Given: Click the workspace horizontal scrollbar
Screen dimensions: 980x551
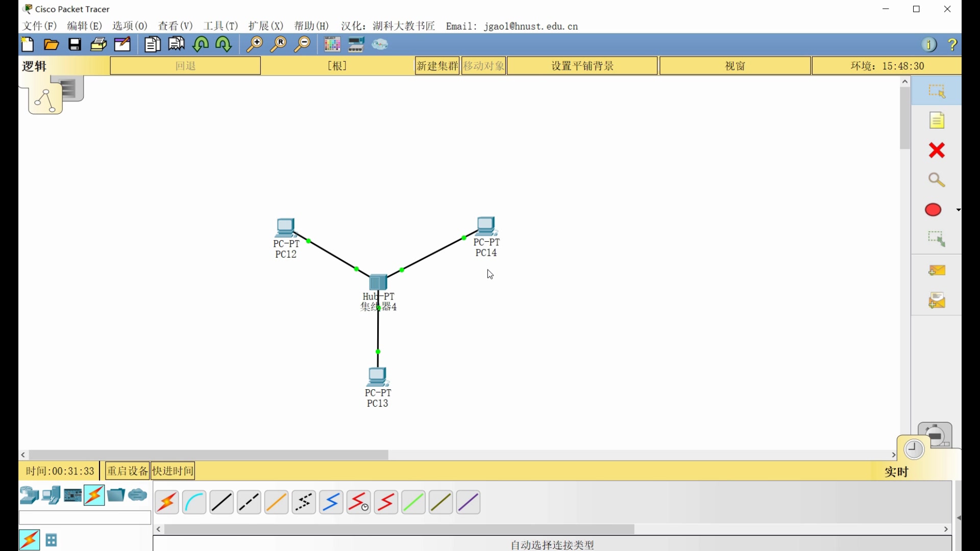Looking at the screenshot, I should [208, 455].
